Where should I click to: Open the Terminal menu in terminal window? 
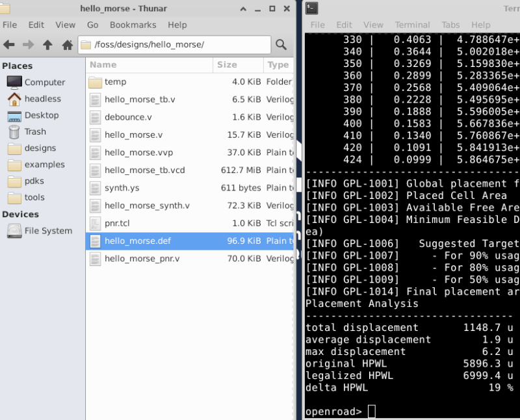pyautogui.click(x=412, y=25)
